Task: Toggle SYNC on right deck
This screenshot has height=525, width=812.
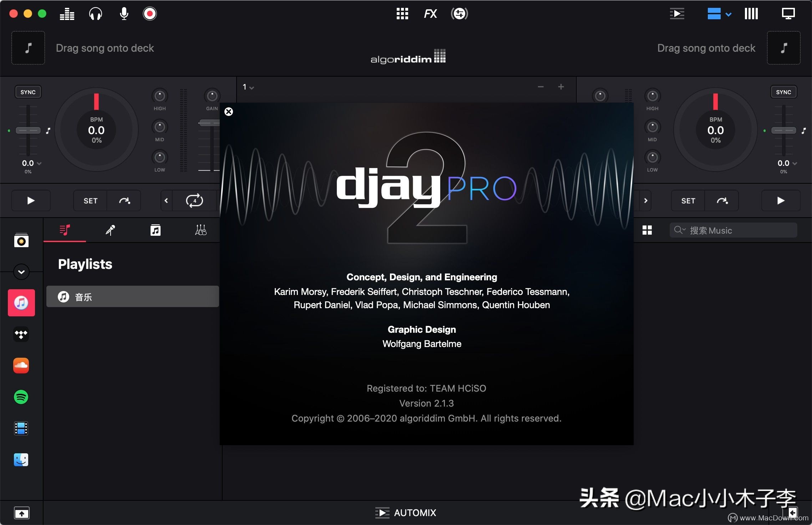Action: click(x=783, y=92)
